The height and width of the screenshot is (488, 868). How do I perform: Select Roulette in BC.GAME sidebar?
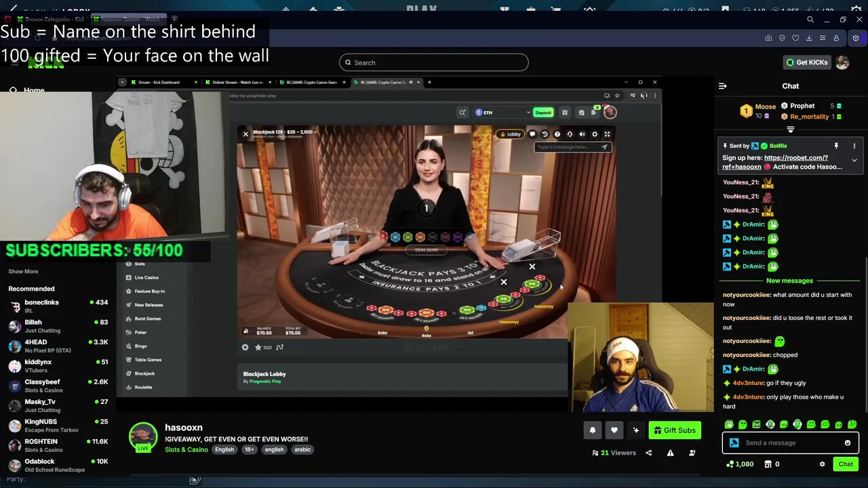(x=143, y=387)
